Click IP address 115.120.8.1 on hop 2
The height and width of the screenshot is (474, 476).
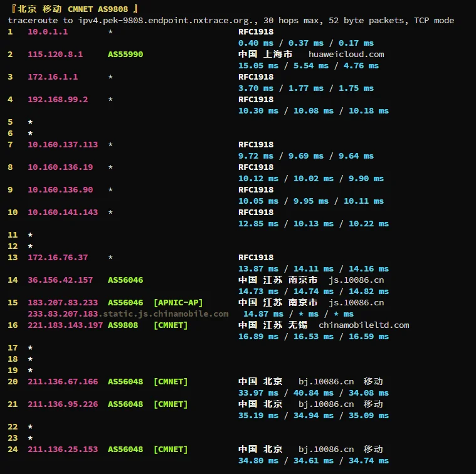click(x=55, y=55)
